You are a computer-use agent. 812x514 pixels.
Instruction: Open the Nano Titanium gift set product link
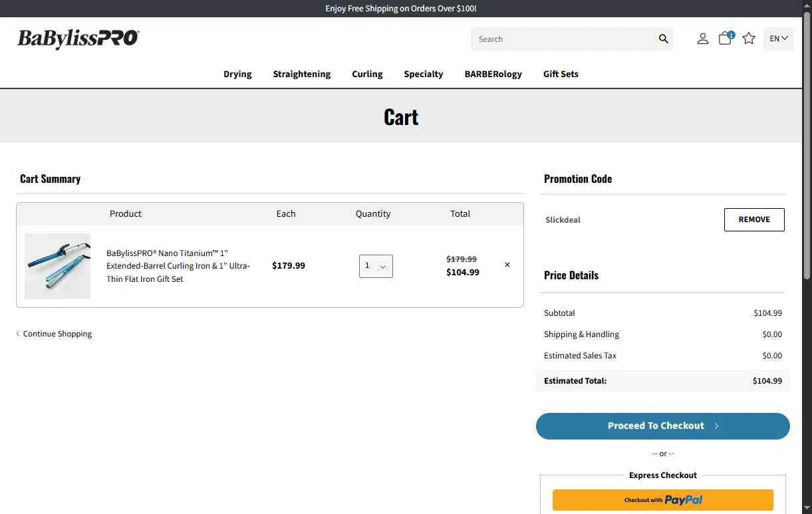pyautogui.click(x=178, y=266)
